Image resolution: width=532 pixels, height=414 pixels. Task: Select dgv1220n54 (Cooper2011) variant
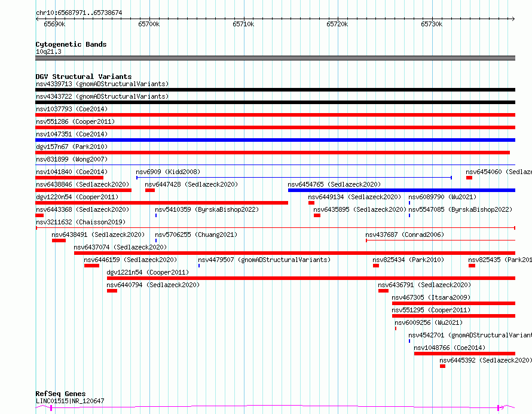pyautogui.click(x=77, y=197)
